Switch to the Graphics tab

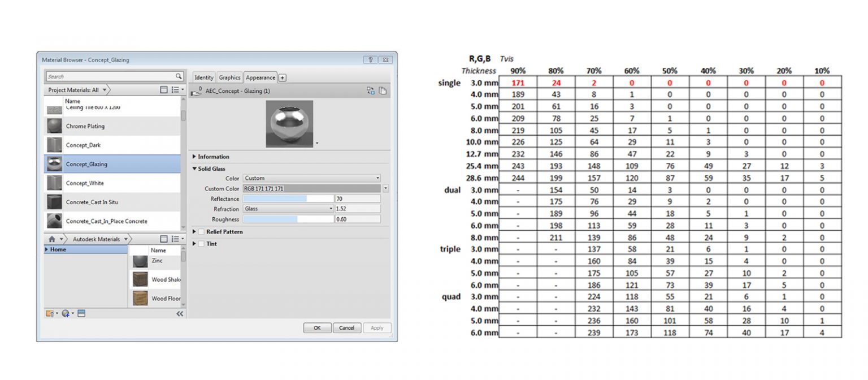229,77
